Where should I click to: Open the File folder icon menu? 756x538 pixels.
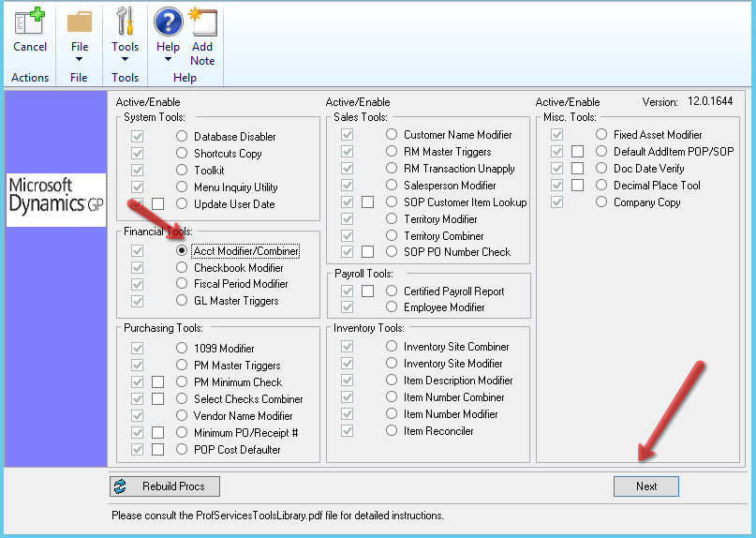tap(80, 22)
